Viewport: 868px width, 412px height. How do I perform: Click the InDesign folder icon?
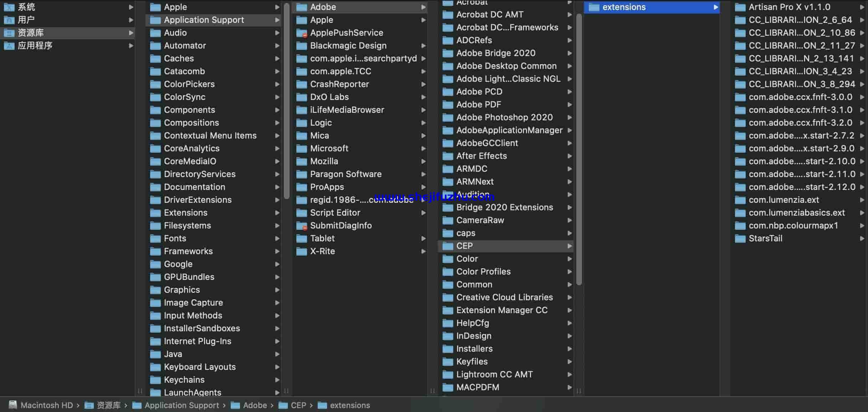point(448,336)
